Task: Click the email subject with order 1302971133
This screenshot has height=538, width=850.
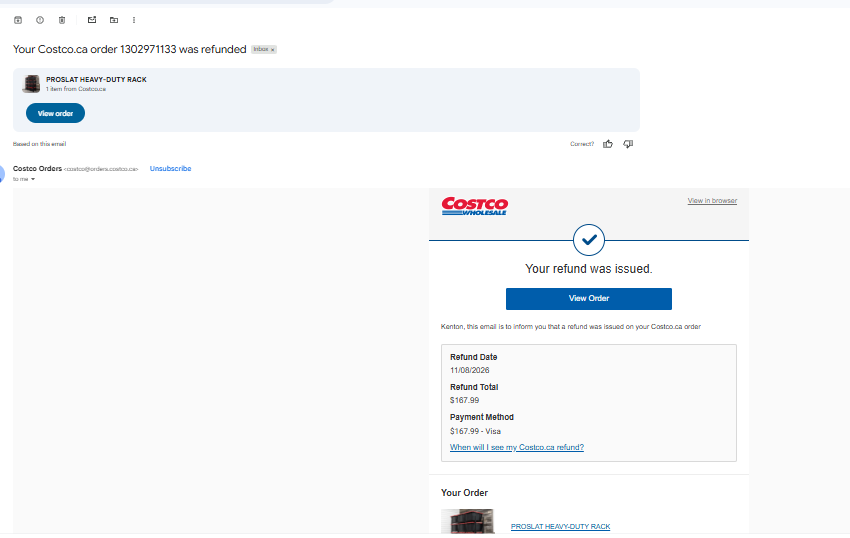Action: pyautogui.click(x=130, y=49)
